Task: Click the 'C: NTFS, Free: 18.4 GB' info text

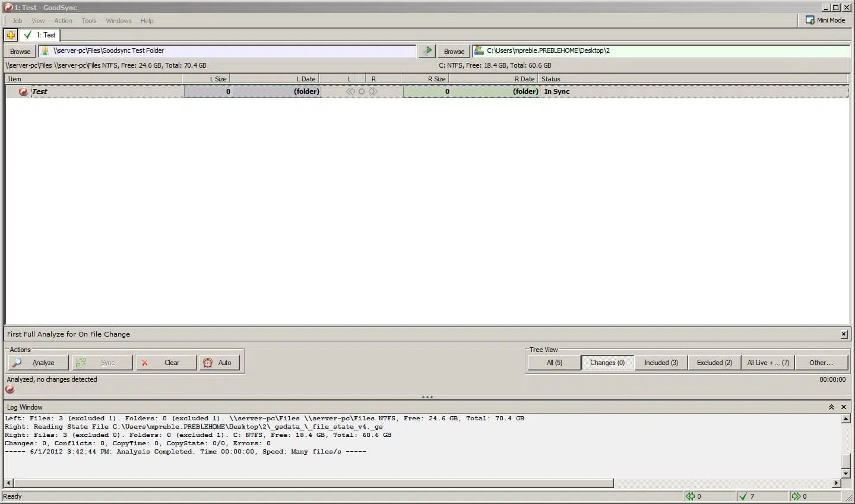Action: point(495,65)
